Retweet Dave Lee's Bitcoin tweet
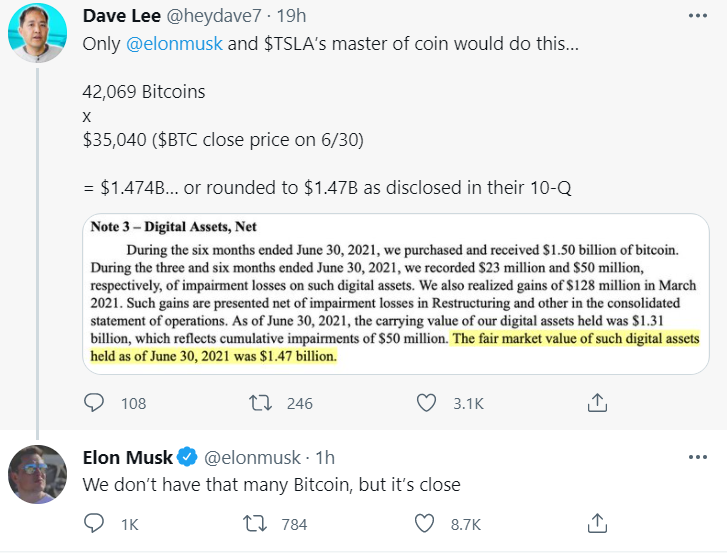 tap(260, 403)
